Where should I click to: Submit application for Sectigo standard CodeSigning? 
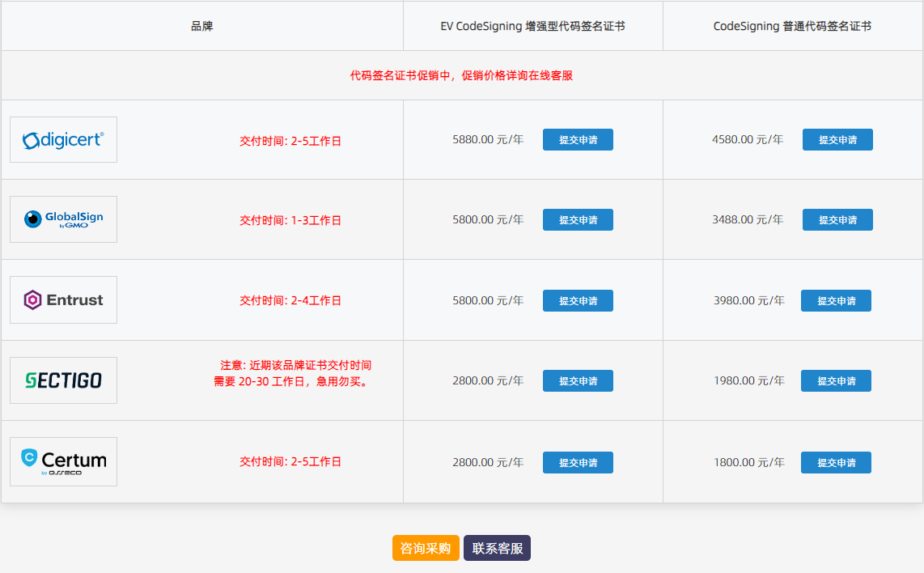836,381
